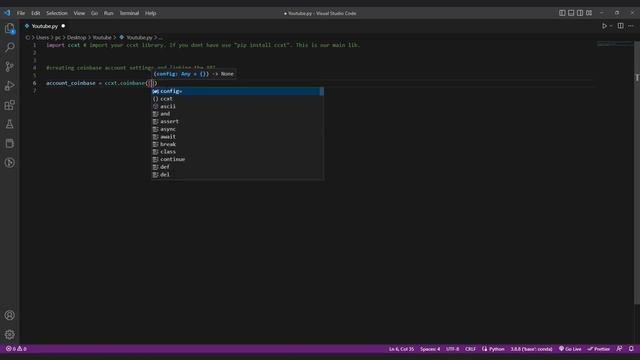Select the class keyword suggestion
The height and width of the screenshot is (360, 640).
pyautogui.click(x=238, y=151)
